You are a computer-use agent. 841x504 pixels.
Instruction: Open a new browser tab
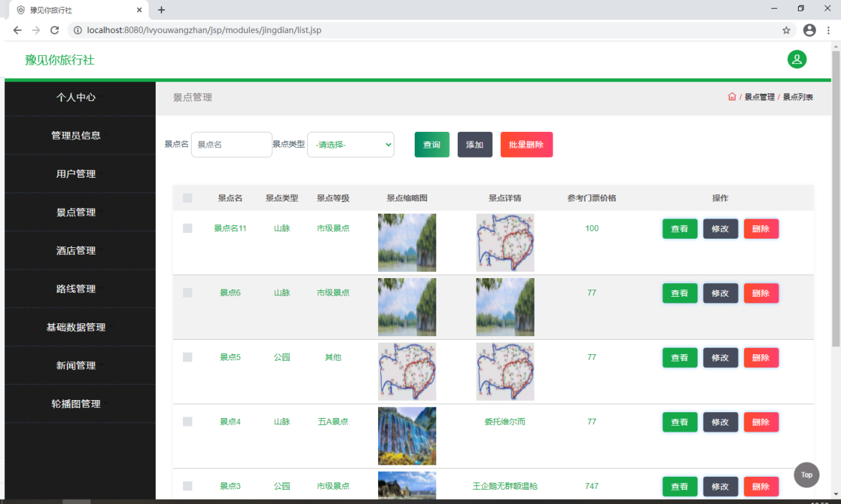(x=161, y=9)
